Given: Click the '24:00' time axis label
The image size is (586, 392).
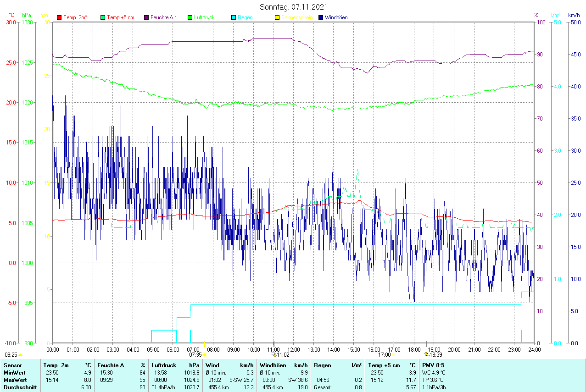Looking at the screenshot, I should pos(535,349).
